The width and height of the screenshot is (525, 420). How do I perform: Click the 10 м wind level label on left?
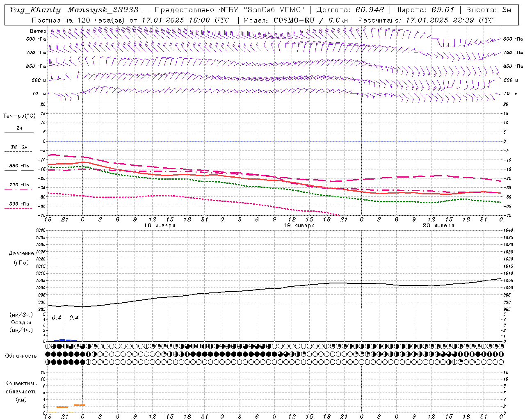coord(39,94)
